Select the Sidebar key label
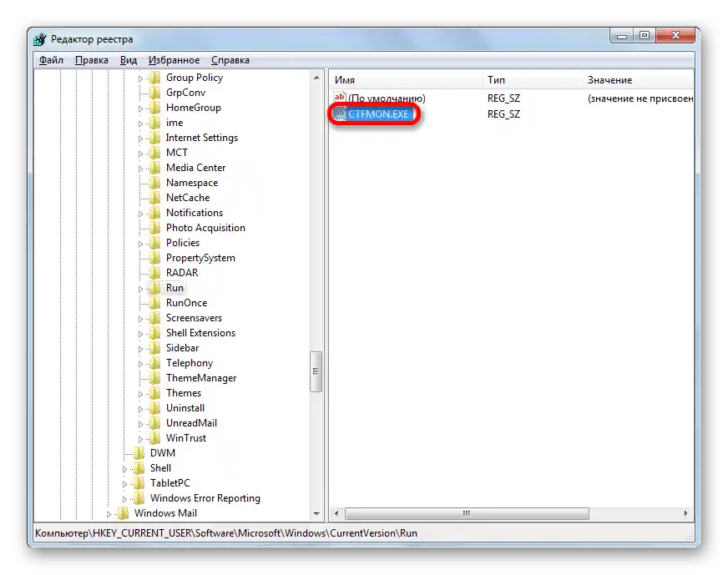This screenshot has height=575, width=728. coord(183,348)
